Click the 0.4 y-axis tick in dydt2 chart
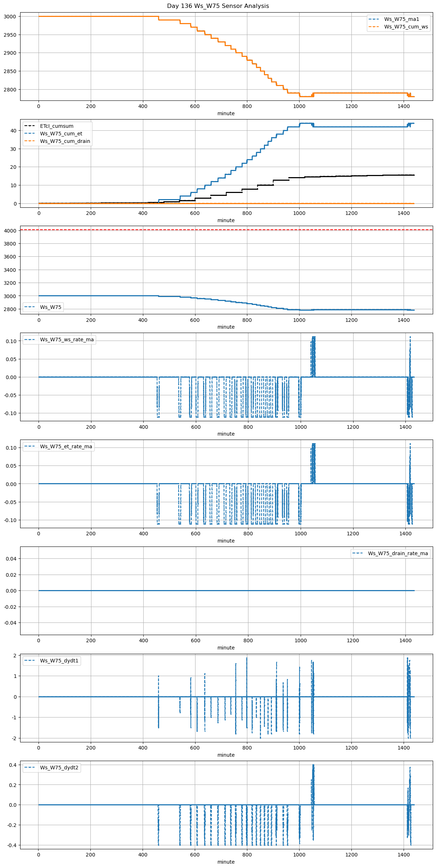 point(12,765)
